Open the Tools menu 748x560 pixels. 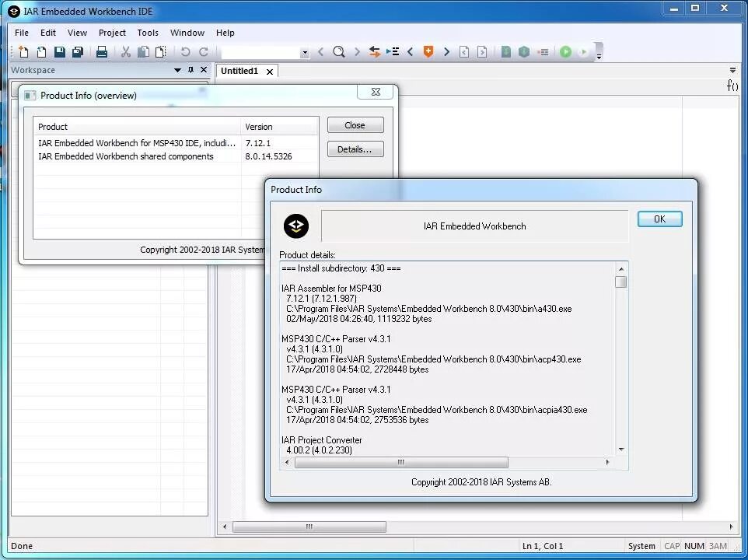(x=148, y=33)
